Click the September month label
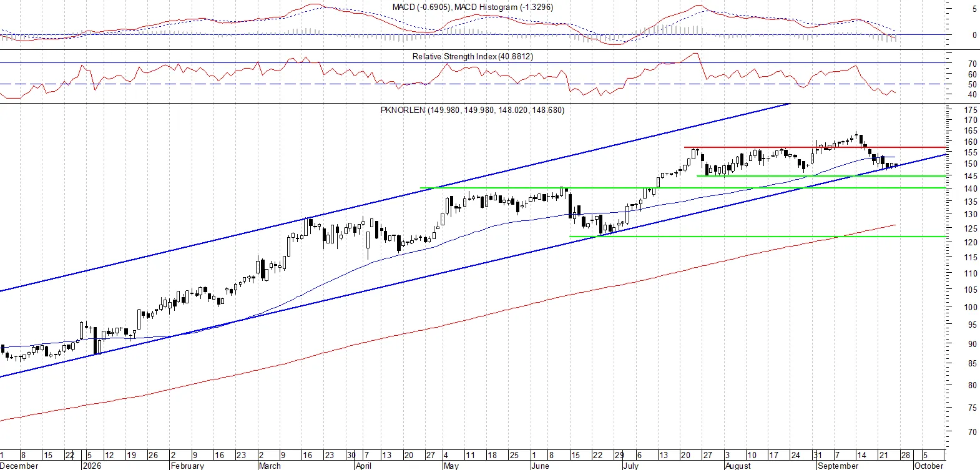This screenshot has height=470, width=980. click(x=838, y=466)
